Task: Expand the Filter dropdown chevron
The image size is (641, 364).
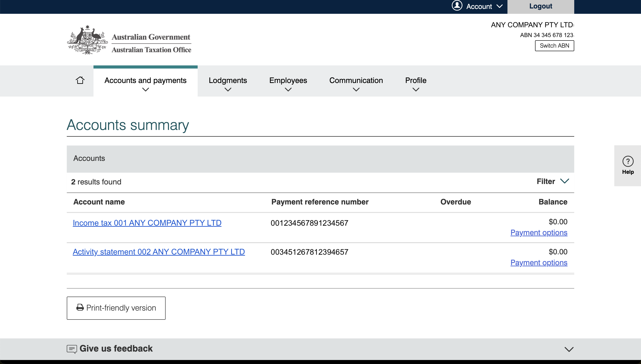Action: [x=564, y=181]
